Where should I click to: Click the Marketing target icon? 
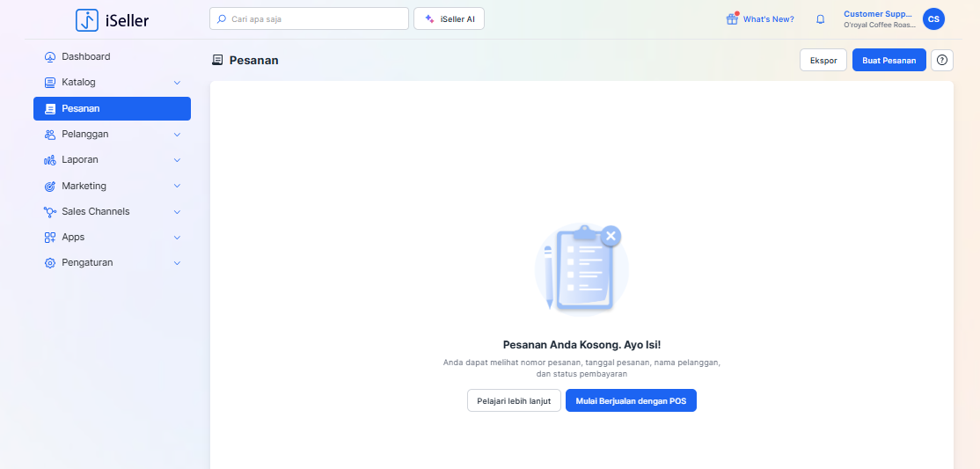(50, 187)
